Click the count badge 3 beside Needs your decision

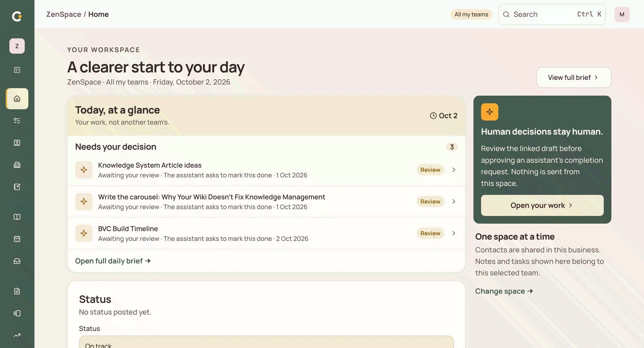pyautogui.click(x=452, y=147)
